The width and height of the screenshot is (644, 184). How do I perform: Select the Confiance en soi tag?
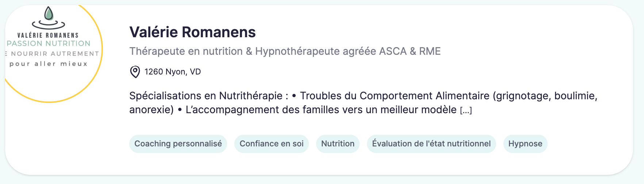272,144
